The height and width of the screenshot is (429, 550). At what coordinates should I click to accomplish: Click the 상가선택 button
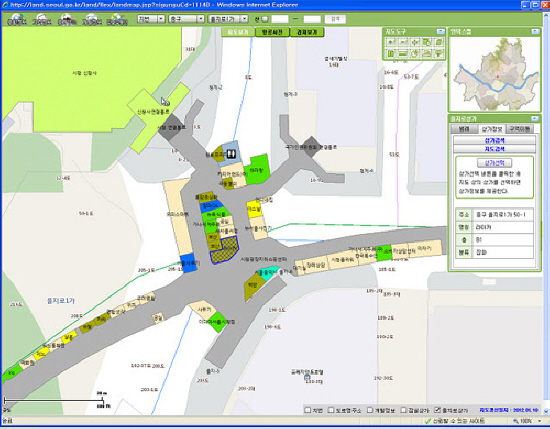pos(494,163)
